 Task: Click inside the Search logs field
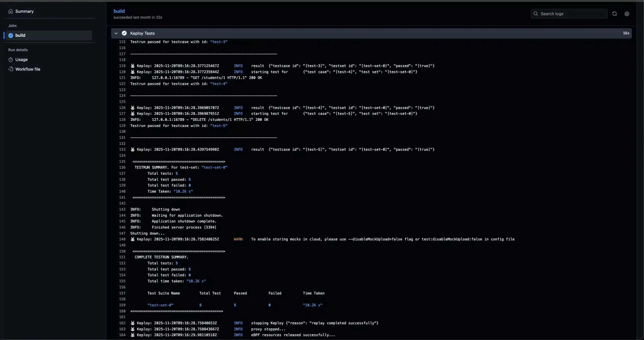(x=569, y=14)
